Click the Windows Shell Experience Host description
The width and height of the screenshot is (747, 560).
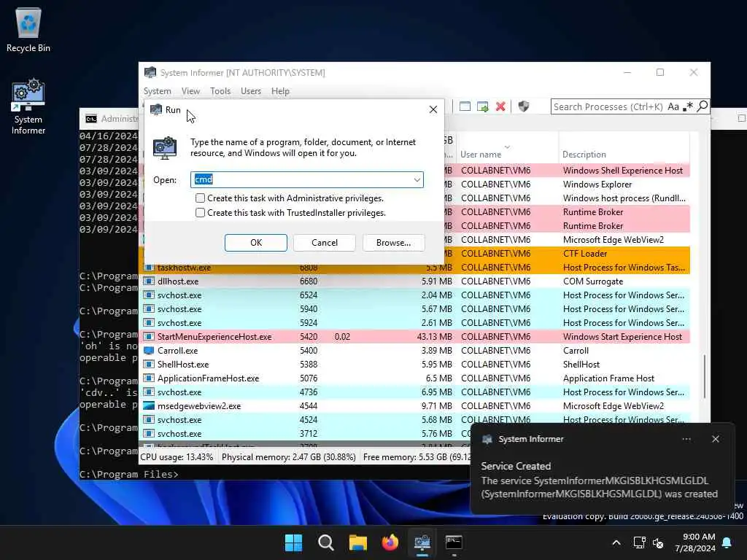click(x=623, y=171)
